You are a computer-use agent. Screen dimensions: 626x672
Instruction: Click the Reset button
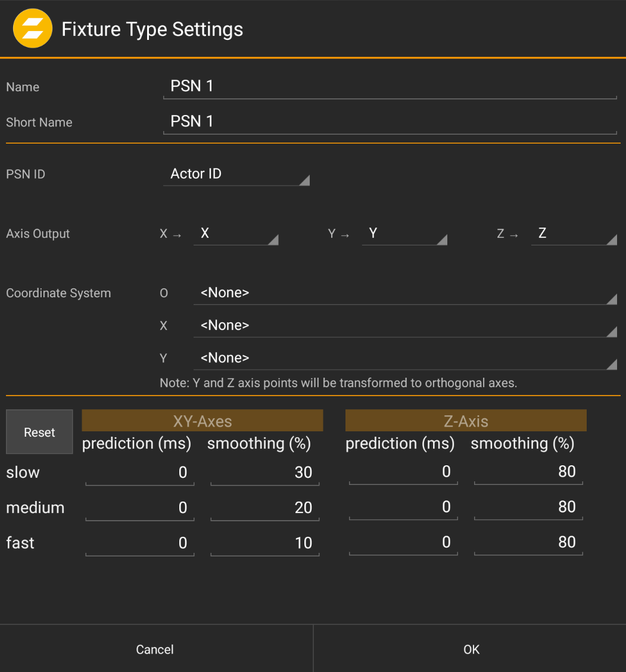click(39, 431)
